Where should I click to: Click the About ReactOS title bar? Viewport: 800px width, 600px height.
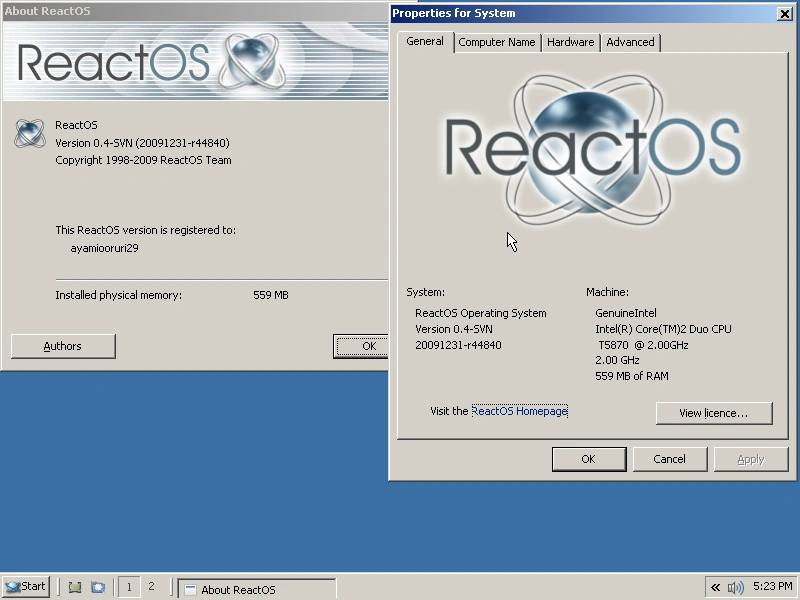pos(194,11)
